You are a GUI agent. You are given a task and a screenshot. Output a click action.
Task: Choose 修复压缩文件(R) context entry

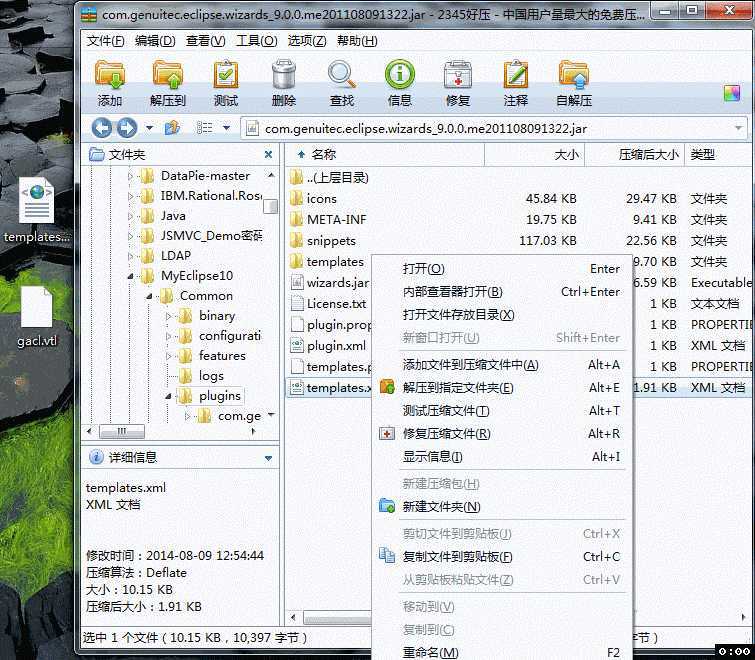click(503, 434)
